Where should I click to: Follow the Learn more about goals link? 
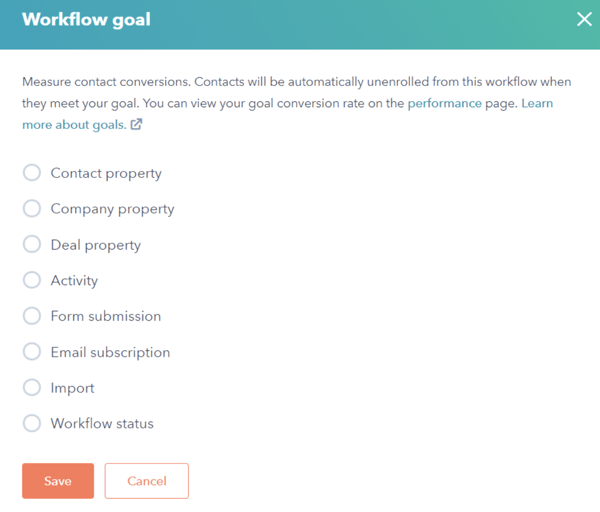click(x=75, y=125)
